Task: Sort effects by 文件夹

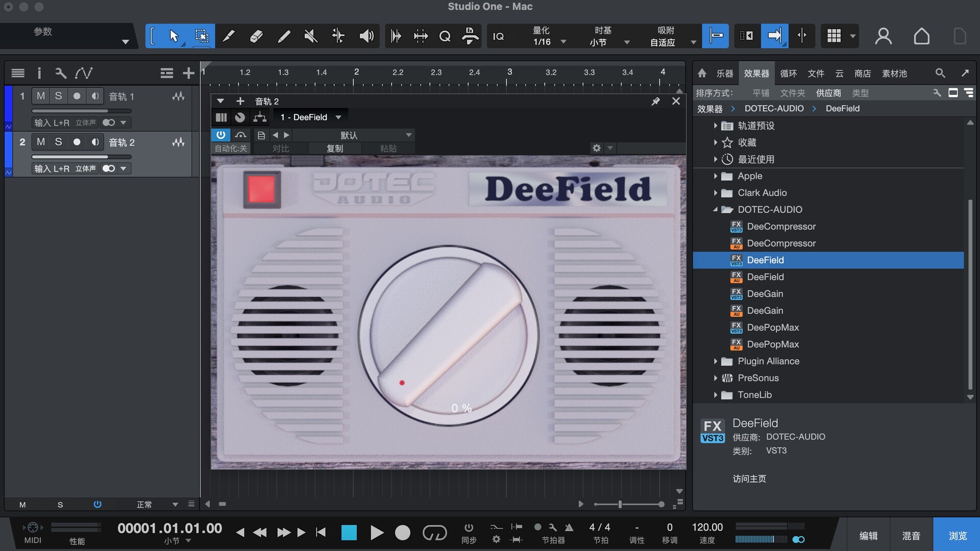Action: click(x=792, y=93)
